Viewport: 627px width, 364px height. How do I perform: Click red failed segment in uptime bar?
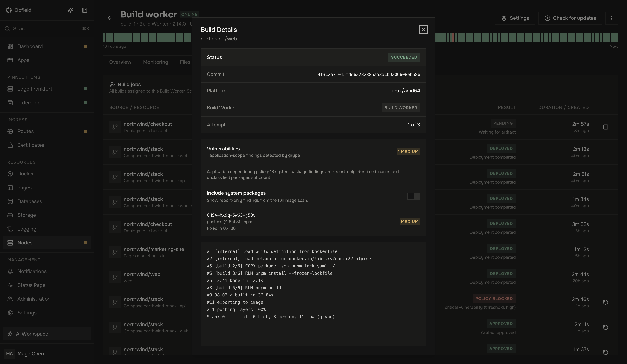coord(453,38)
